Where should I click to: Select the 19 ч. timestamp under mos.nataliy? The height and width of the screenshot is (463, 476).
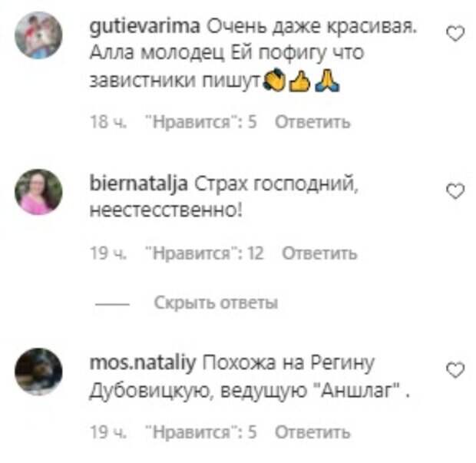[x=108, y=432]
